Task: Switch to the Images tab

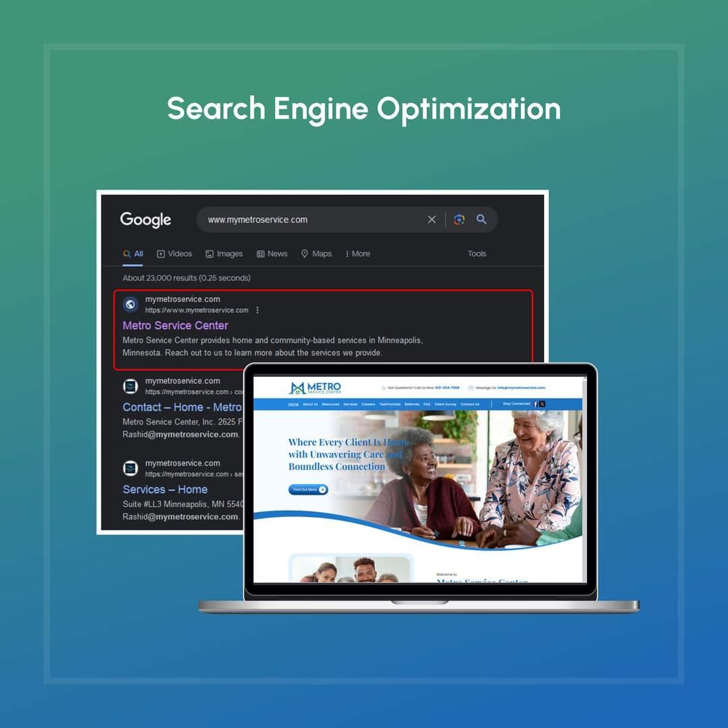Action: [224, 254]
